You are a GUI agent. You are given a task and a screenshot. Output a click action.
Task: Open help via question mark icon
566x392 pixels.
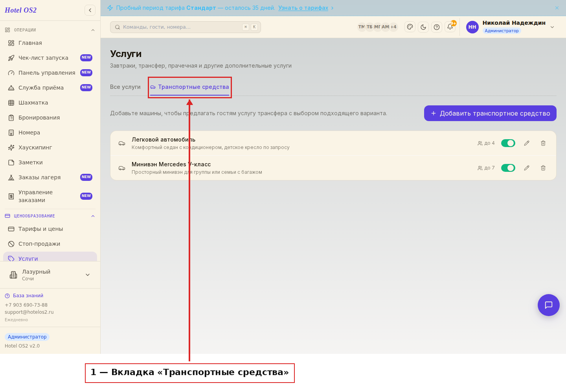tap(437, 27)
